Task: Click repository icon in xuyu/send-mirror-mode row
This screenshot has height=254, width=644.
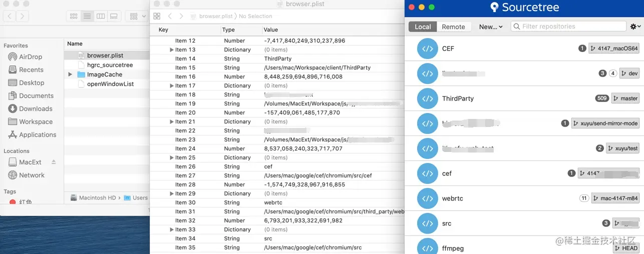Action: click(x=427, y=123)
